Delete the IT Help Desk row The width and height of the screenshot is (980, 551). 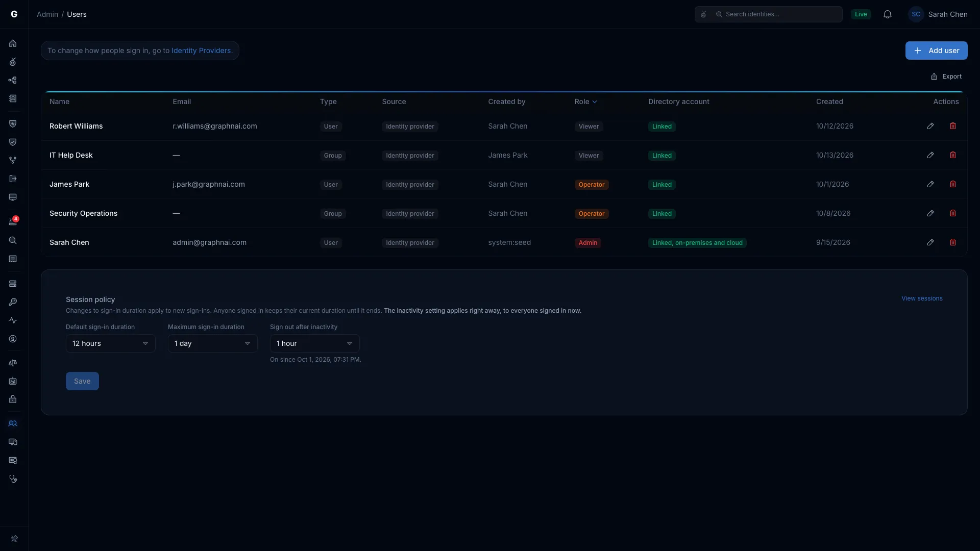click(953, 155)
